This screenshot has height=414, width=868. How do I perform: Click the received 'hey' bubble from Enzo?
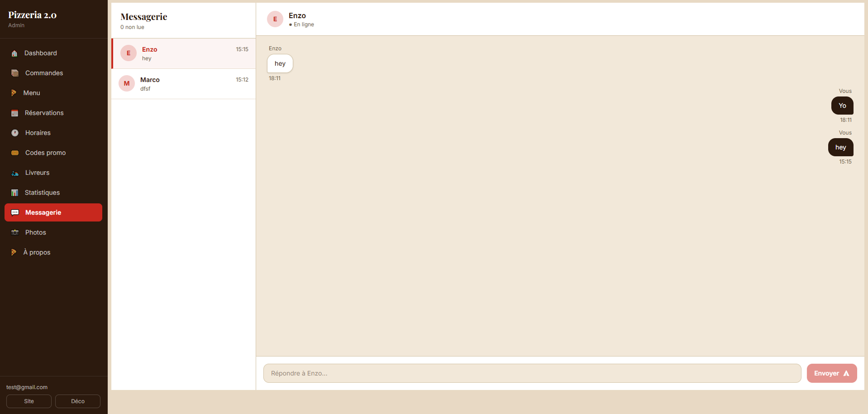point(280,63)
